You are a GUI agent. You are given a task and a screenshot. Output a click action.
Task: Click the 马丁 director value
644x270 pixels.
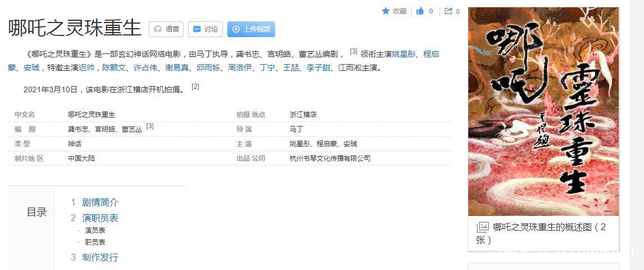pos(296,129)
